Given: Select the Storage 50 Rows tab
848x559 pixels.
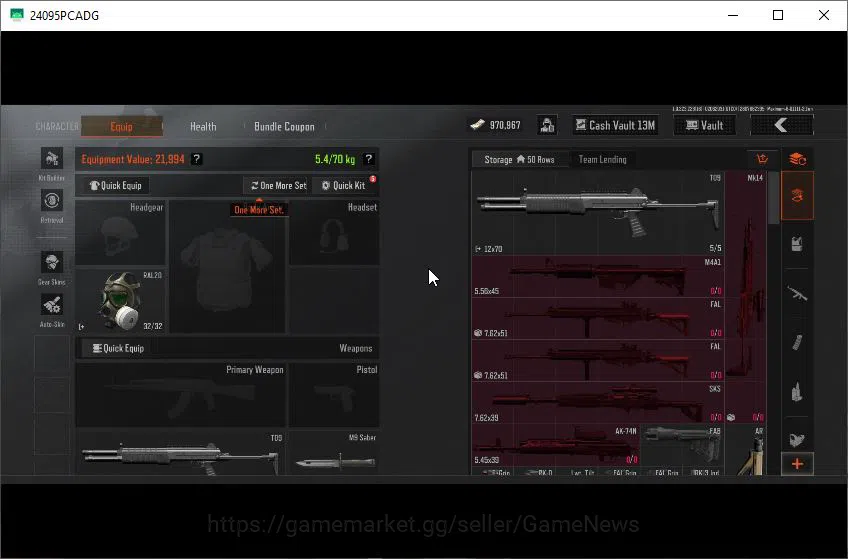Looking at the screenshot, I should point(519,159).
